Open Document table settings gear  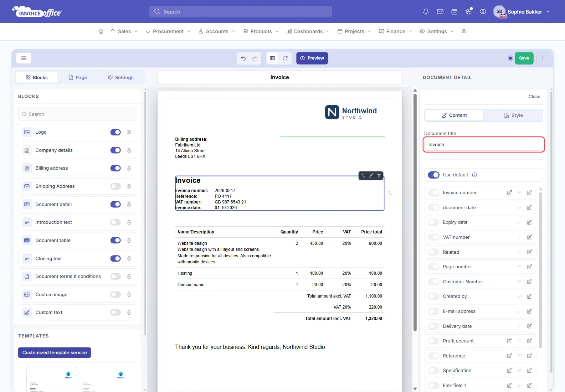pyautogui.click(x=129, y=241)
